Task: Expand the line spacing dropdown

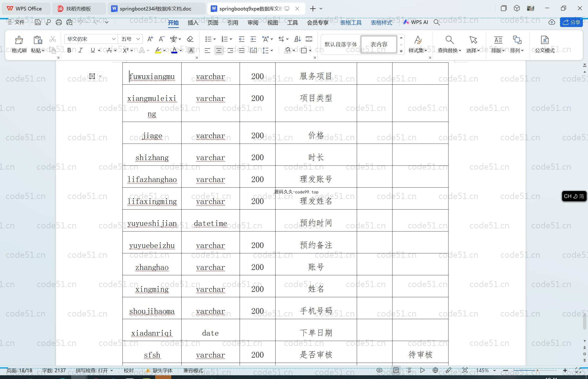Action: (x=272, y=50)
